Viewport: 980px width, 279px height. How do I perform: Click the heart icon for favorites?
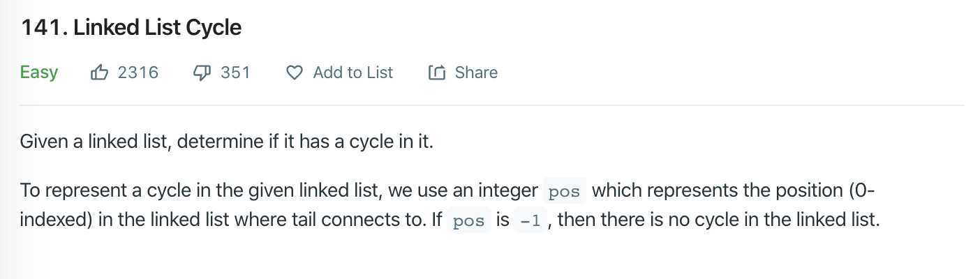pyautogui.click(x=295, y=73)
